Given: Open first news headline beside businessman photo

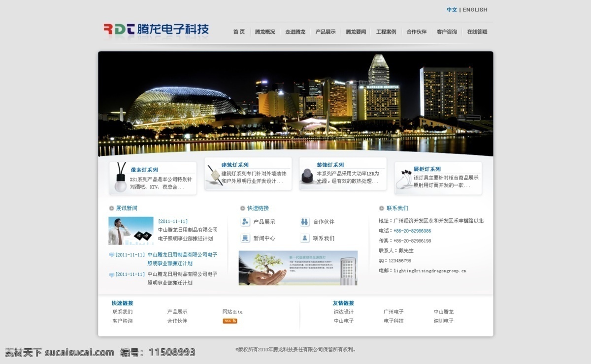Looking at the screenshot, I should pos(188,234).
